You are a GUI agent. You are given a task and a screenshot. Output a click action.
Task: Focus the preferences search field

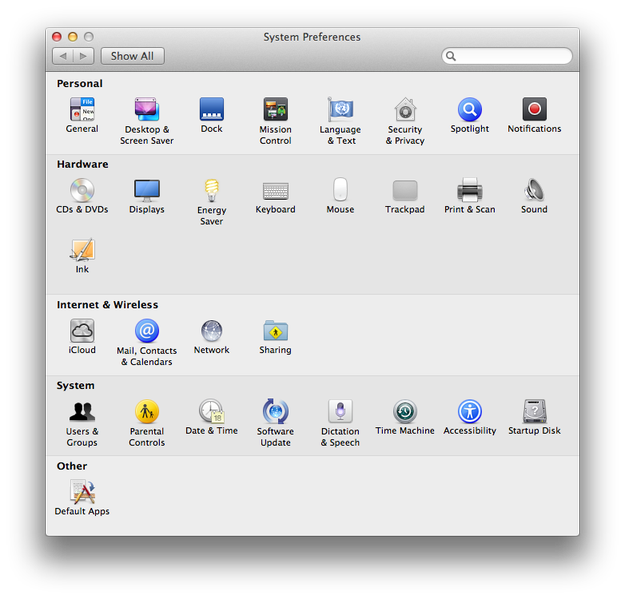pos(507,56)
